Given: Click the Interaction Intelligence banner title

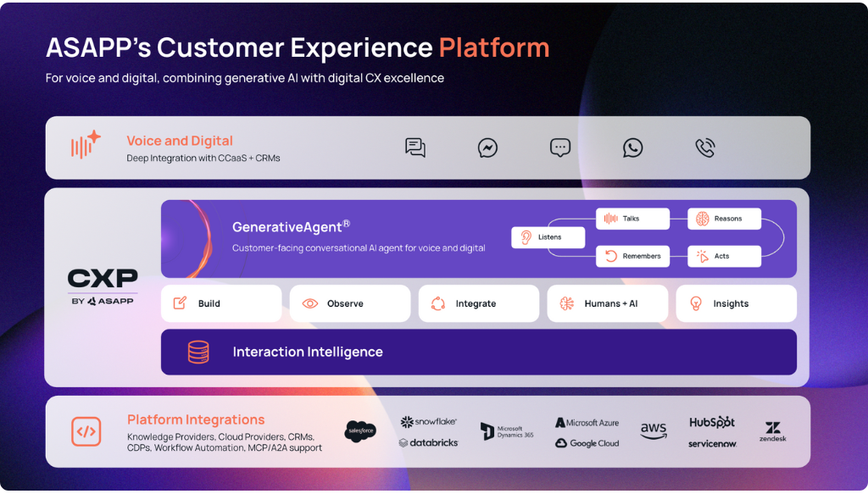Looking at the screenshot, I should pos(308,352).
